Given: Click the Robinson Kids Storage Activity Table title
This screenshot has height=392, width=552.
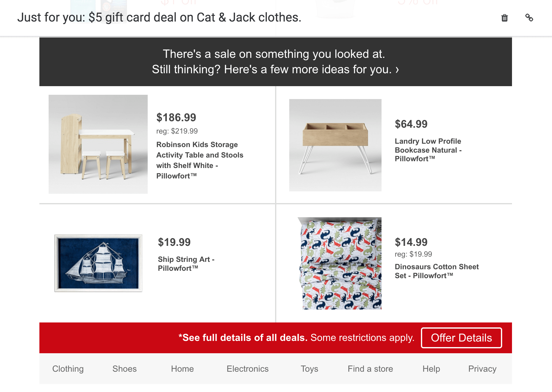Looking at the screenshot, I should (200, 160).
